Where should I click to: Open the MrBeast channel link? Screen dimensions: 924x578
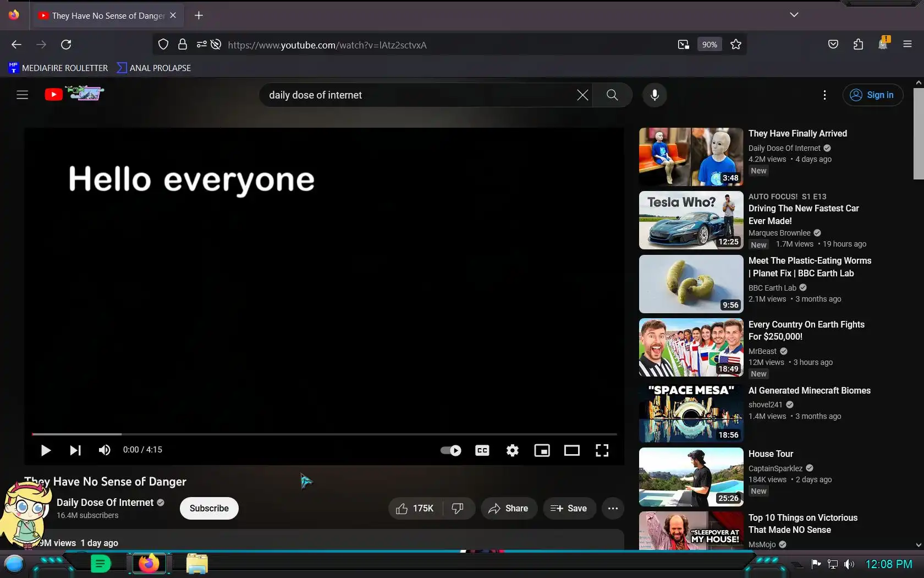click(x=762, y=351)
